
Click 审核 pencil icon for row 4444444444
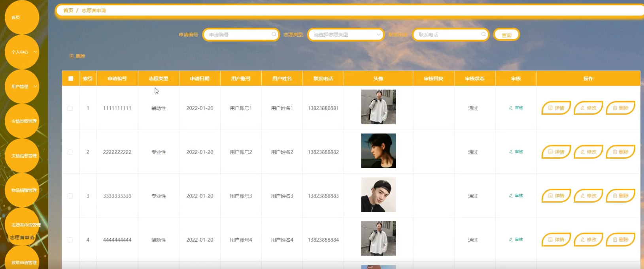click(511, 239)
